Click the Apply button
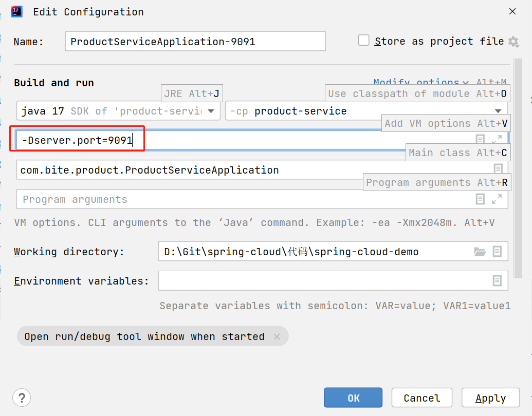The height and width of the screenshot is (416, 532). (x=490, y=398)
